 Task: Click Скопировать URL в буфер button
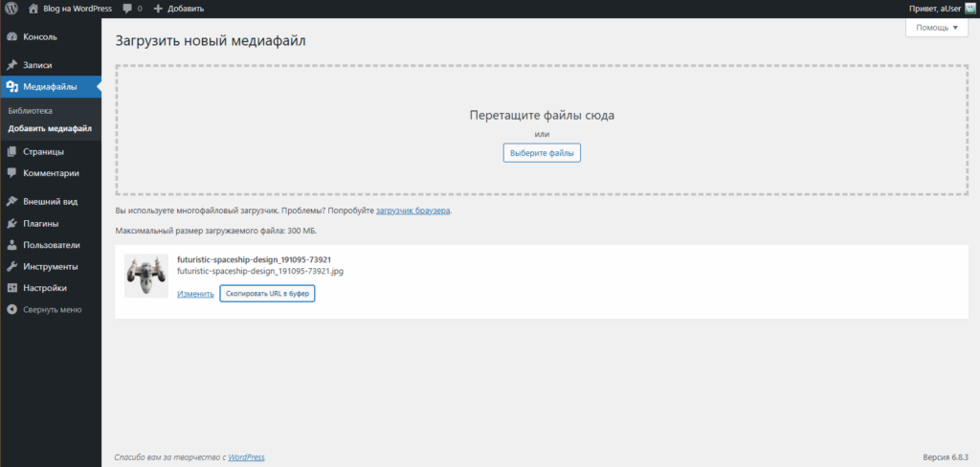[267, 294]
